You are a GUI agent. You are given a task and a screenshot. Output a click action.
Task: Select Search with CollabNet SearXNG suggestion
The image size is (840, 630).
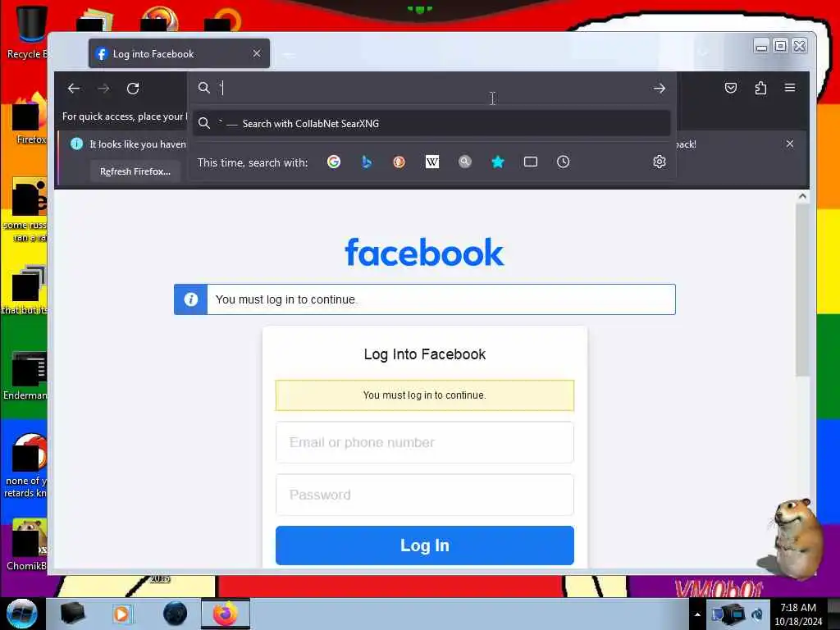point(431,124)
